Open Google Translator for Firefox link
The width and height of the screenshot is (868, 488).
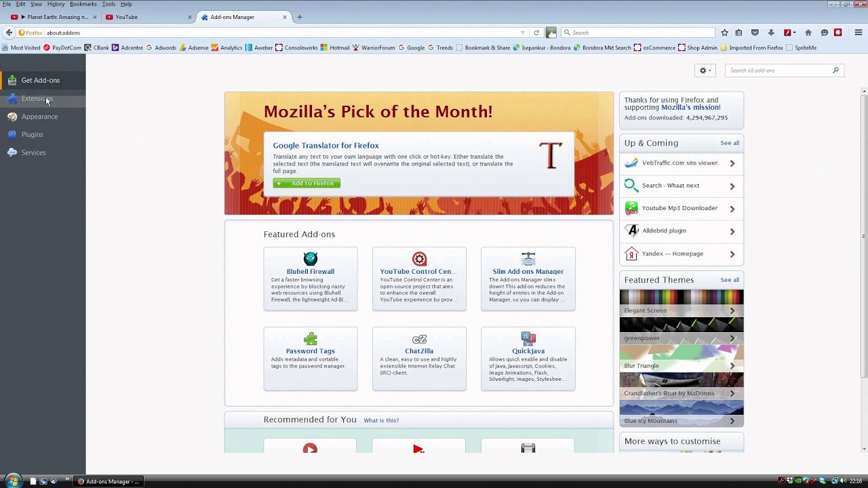325,145
